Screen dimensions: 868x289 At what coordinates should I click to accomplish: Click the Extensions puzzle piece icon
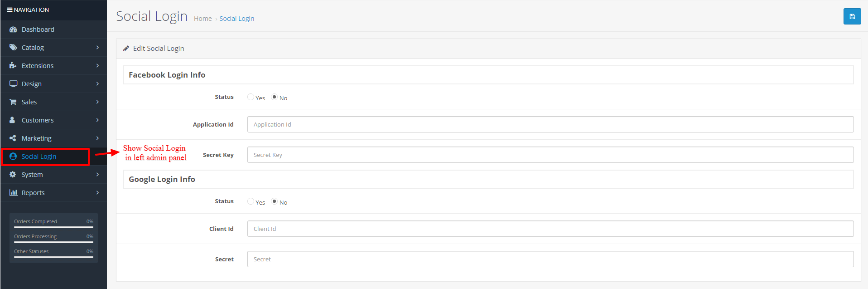pos(13,66)
